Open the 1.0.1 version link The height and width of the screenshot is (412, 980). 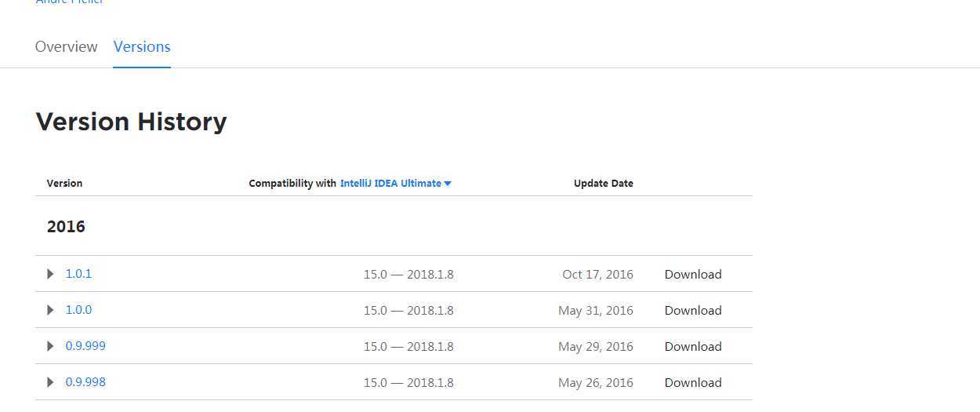tap(78, 274)
